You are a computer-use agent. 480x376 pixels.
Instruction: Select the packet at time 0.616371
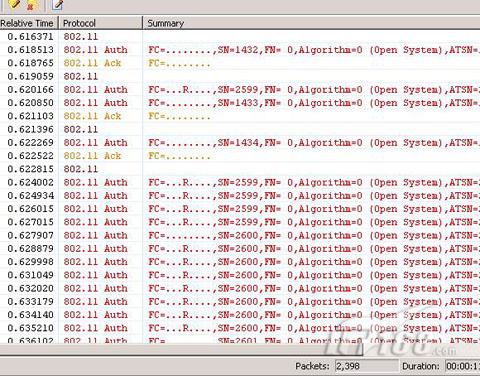coord(240,36)
